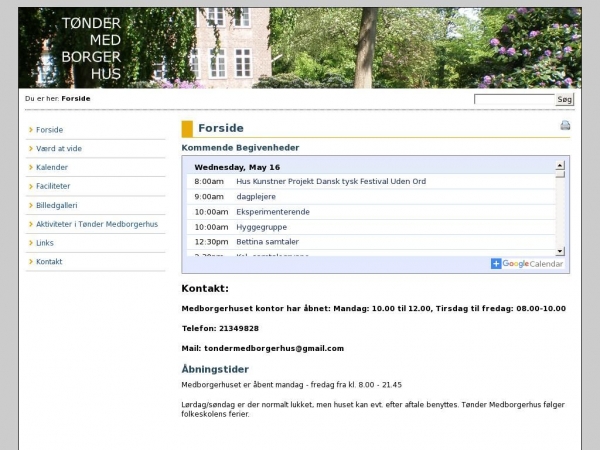Click the Forside breadcrumb text
Image resolution: width=600 pixels, height=450 pixels.
pos(76,98)
